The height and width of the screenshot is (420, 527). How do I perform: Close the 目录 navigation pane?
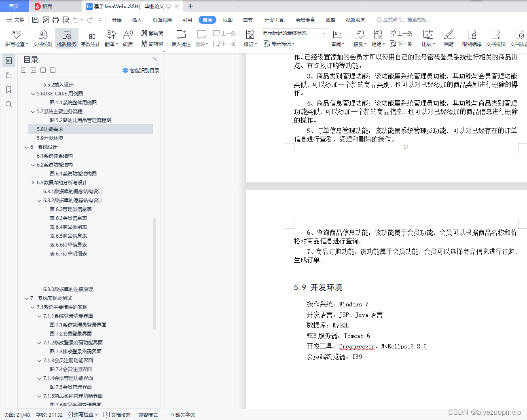[x=155, y=59]
